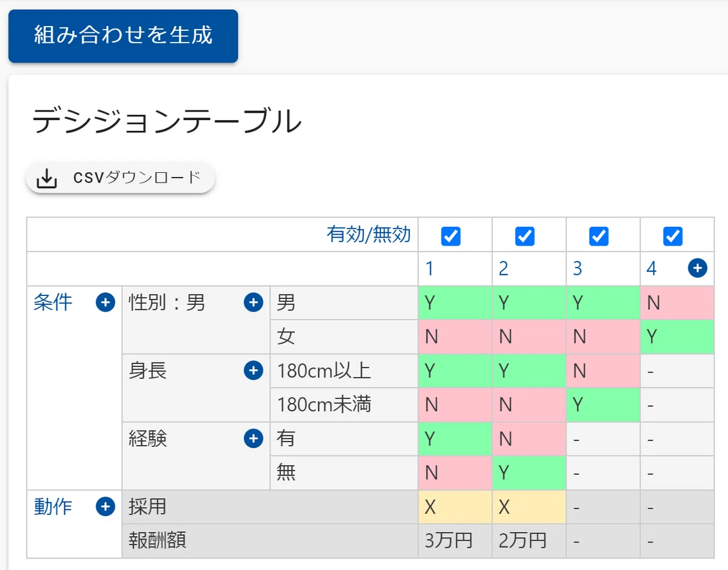This screenshot has width=728, height=570.
Task: Select the 条件 section label
Action: 53,302
